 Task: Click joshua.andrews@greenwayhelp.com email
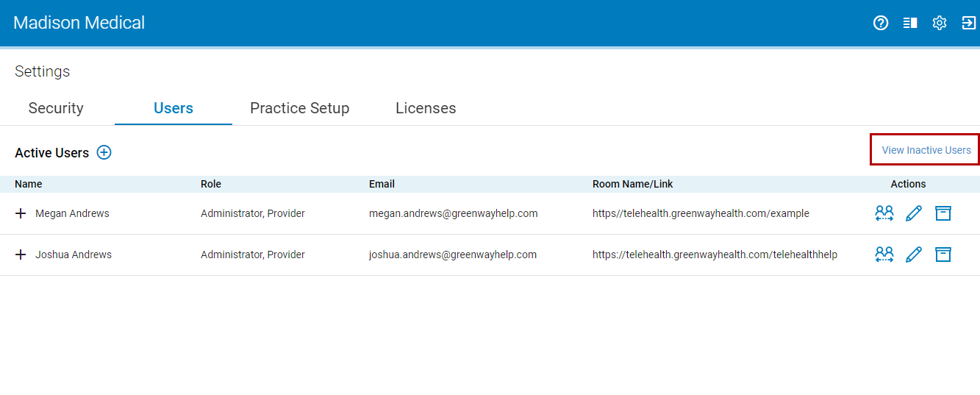(x=453, y=255)
